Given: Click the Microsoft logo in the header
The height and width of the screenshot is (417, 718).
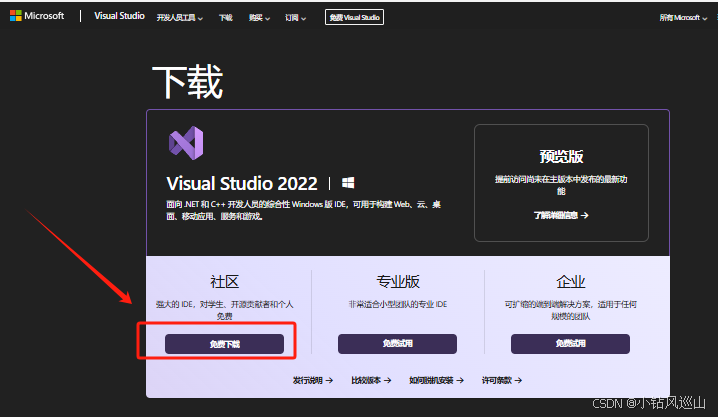Looking at the screenshot, I should pyautogui.click(x=37, y=16).
